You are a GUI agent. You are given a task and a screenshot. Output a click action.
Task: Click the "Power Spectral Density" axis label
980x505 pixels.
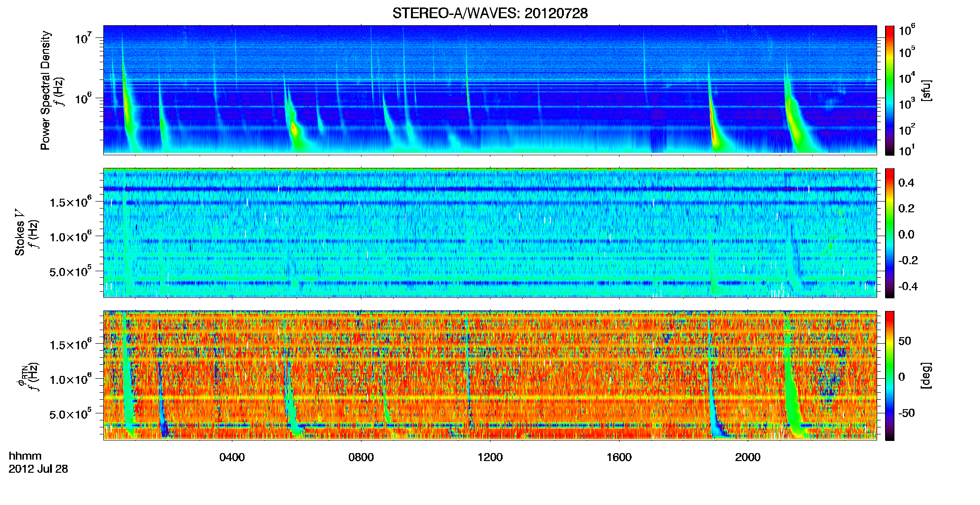(45, 90)
